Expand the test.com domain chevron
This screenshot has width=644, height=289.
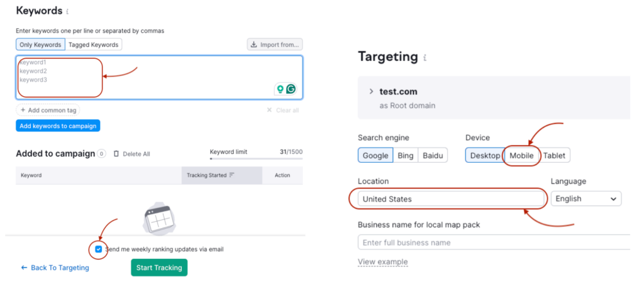[371, 92]
